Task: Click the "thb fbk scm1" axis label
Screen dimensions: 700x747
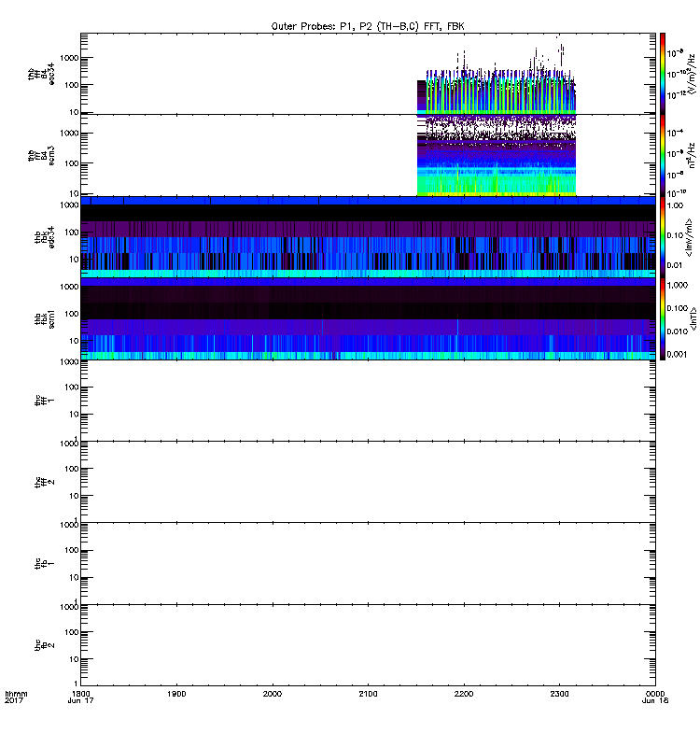Action: click(45, 318)
